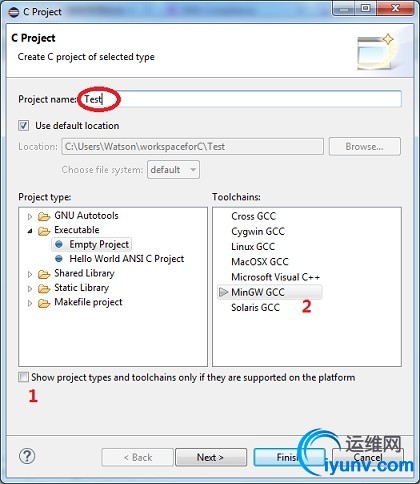
Task: Expand the Shared Library tree node
Action: (30, 274)
